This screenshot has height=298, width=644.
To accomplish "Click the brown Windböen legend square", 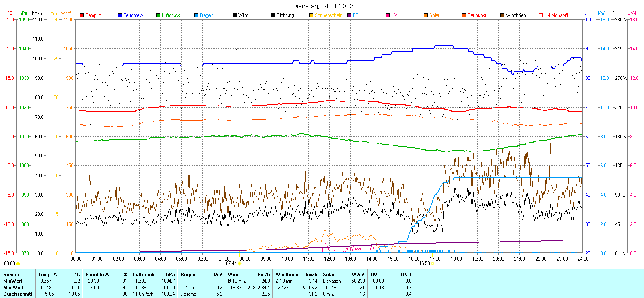I will tap(502, 15).
